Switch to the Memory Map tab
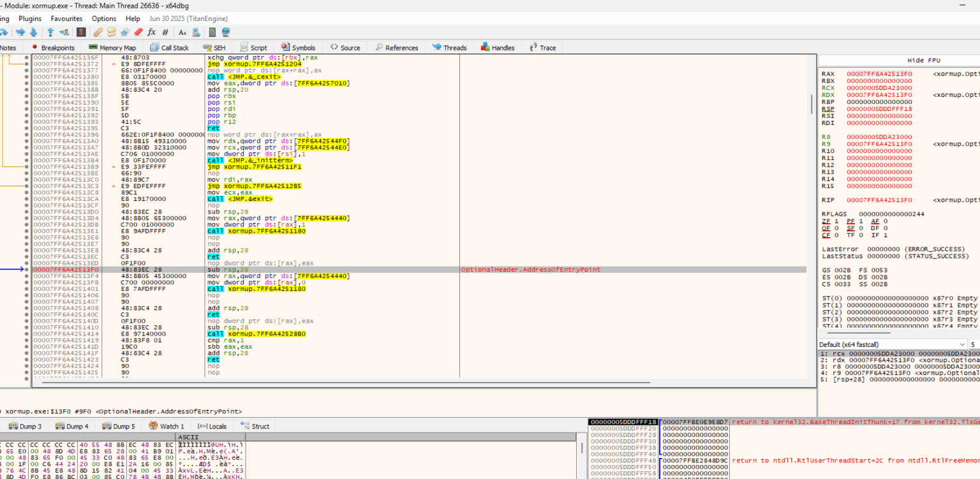 pyautogui.click(x=112, y=48)
